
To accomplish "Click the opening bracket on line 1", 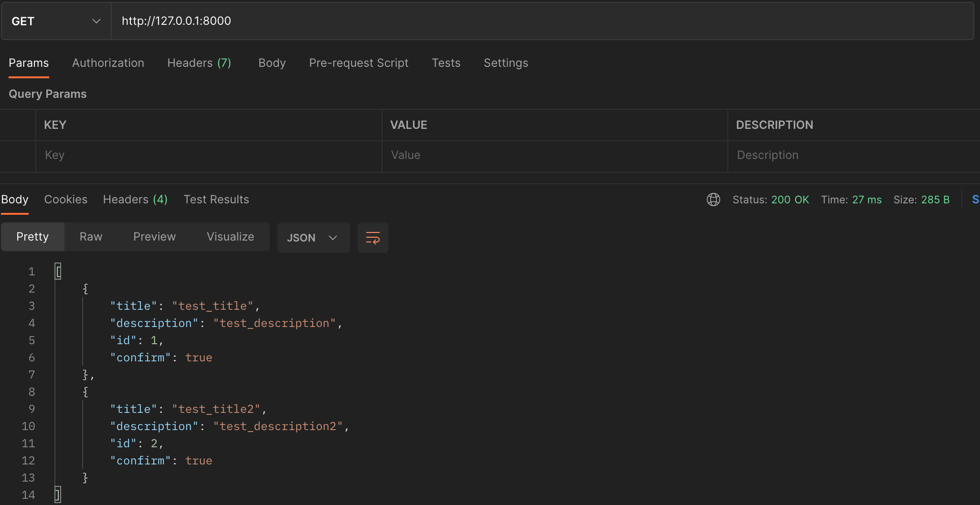I will 58,272.
